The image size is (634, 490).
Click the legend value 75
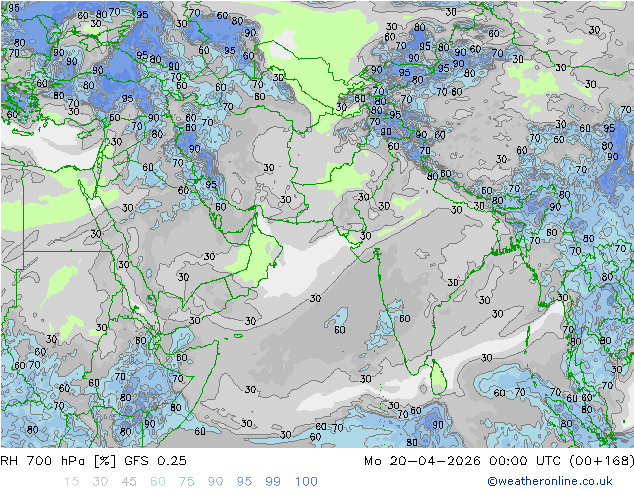(x=187, y=481)
